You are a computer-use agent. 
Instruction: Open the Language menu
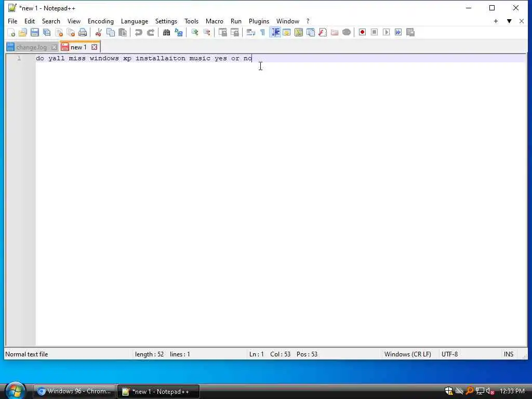coord(135,21)
